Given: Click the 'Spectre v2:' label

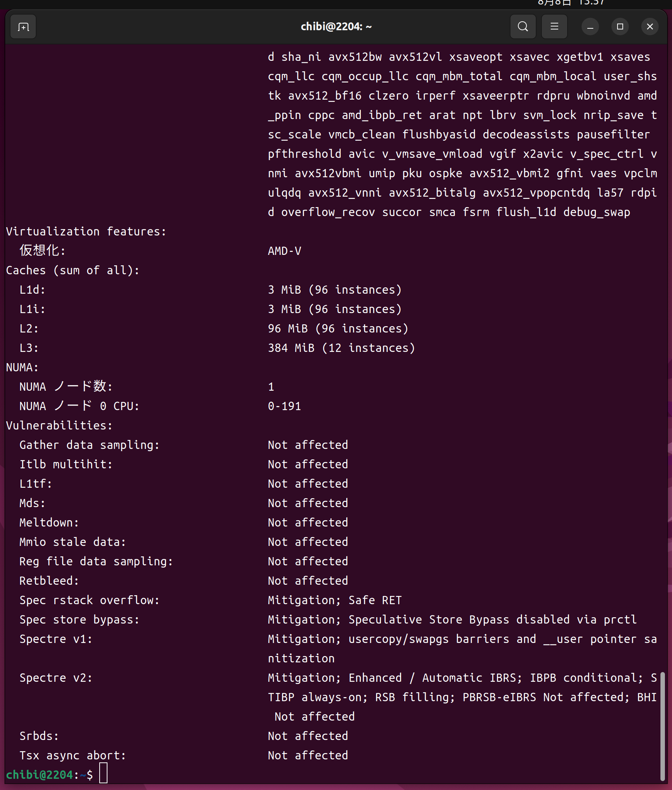Looking at the screenshot, I should [56, 678].
